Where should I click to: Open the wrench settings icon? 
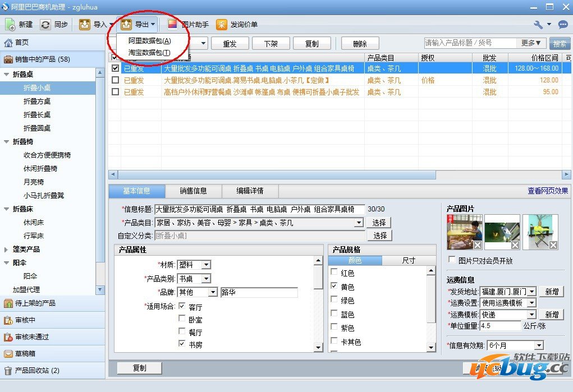(538, 25)
